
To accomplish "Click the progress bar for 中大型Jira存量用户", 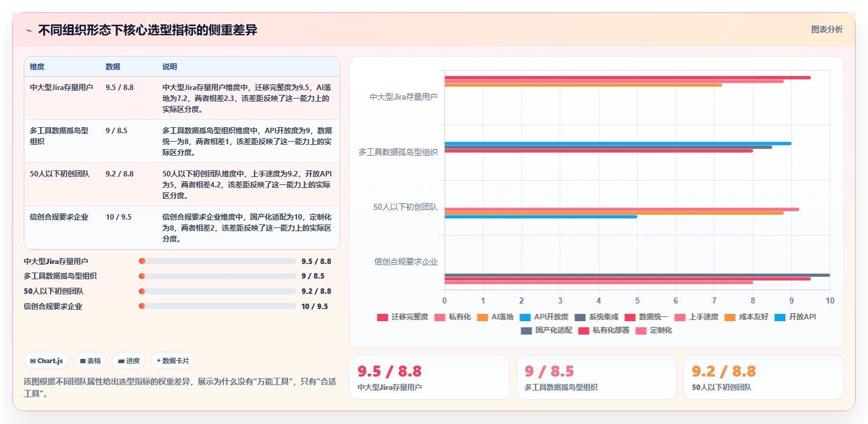I will [x=217, y=261].
